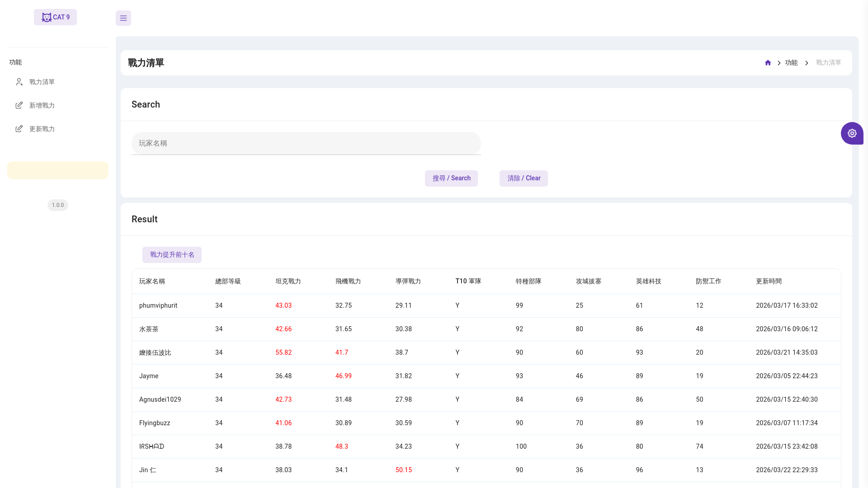This screenshot has height=488, width=868.
Task: Click the edit icon beside 更新戰力
Action: (19, 129)
